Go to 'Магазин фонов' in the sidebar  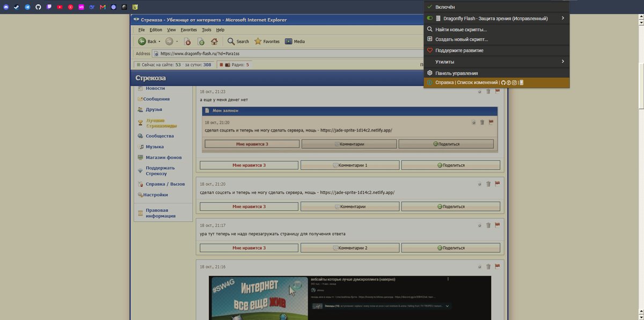[x=164, y=157]
